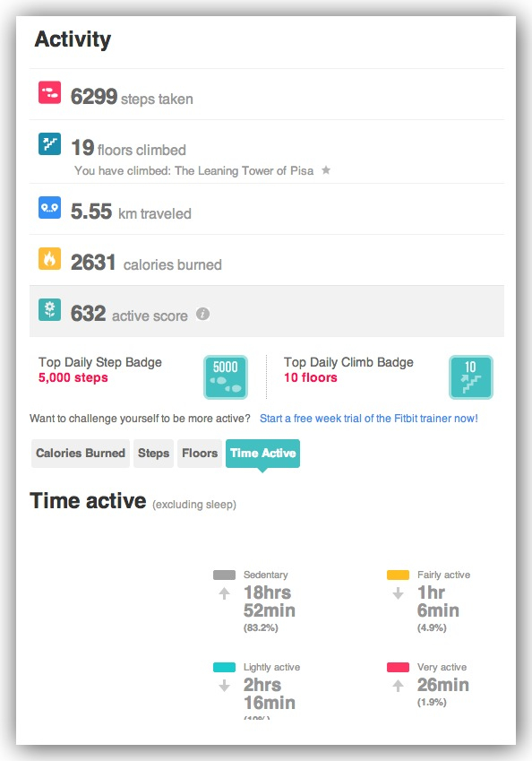Image resolution: width=532 pixels, height=761 pixels.
Task: Click the orange calories burned flame icon
Action: 49,258
